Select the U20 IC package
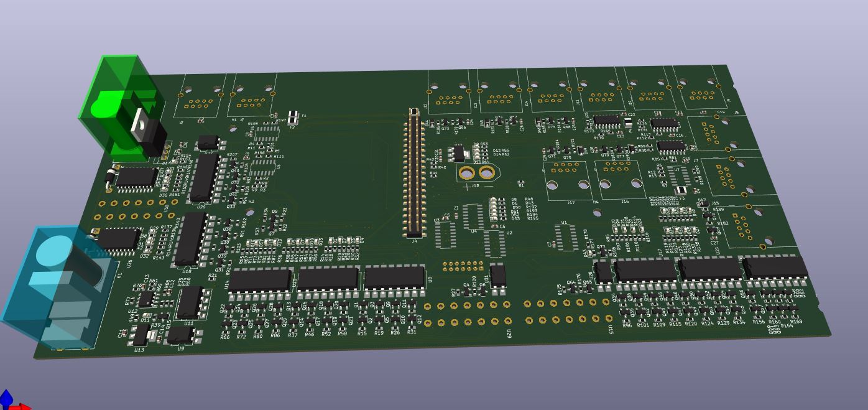The image size is (868, 410). (x=204, y=178)
